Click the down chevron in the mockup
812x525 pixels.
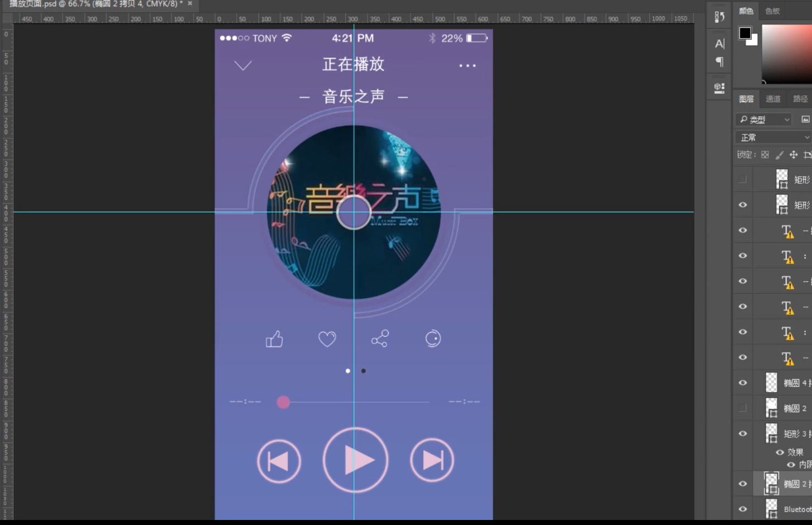pyautogui.click(x=242, y=65)
